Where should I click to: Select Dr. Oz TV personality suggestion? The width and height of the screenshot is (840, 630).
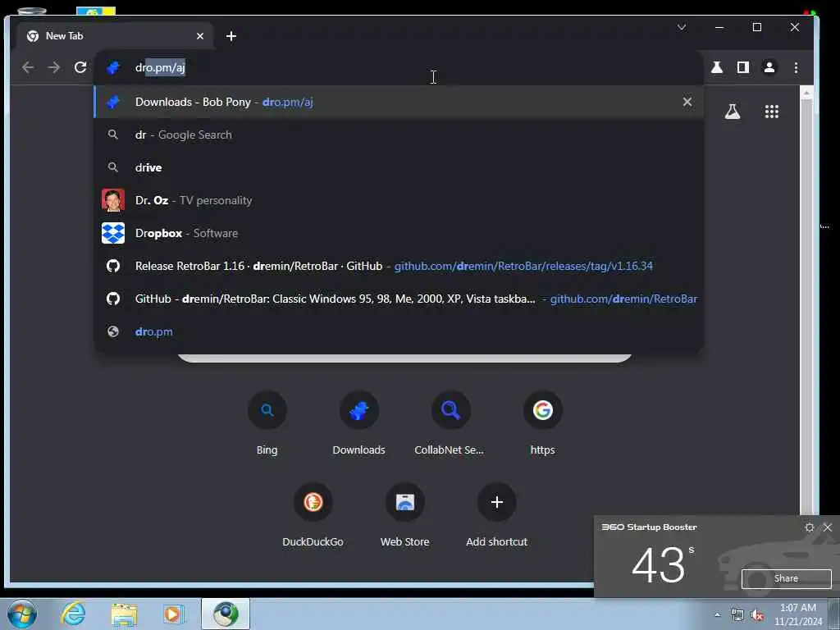click(399, 200)
